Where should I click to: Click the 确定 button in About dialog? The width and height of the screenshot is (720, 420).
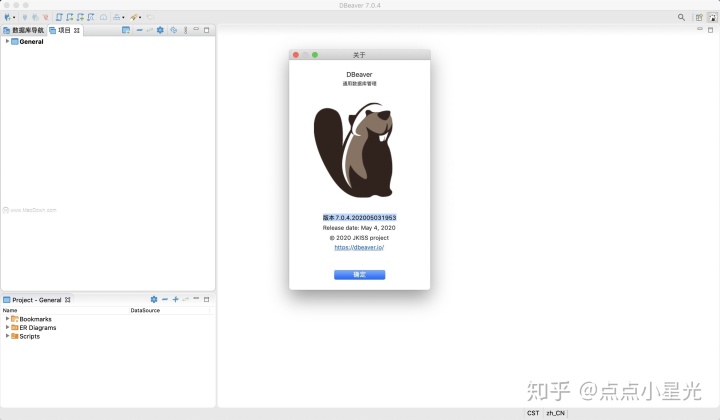coord(360,274)
